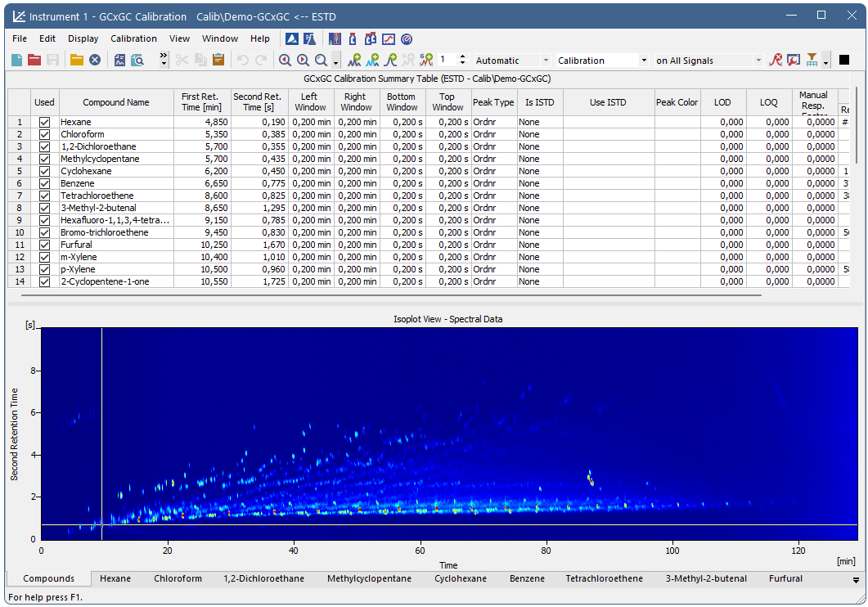The height and width of the screenshot is (607, 868).
Task: Switch to the Cyclohexane tab
Action: coord(461,579)
